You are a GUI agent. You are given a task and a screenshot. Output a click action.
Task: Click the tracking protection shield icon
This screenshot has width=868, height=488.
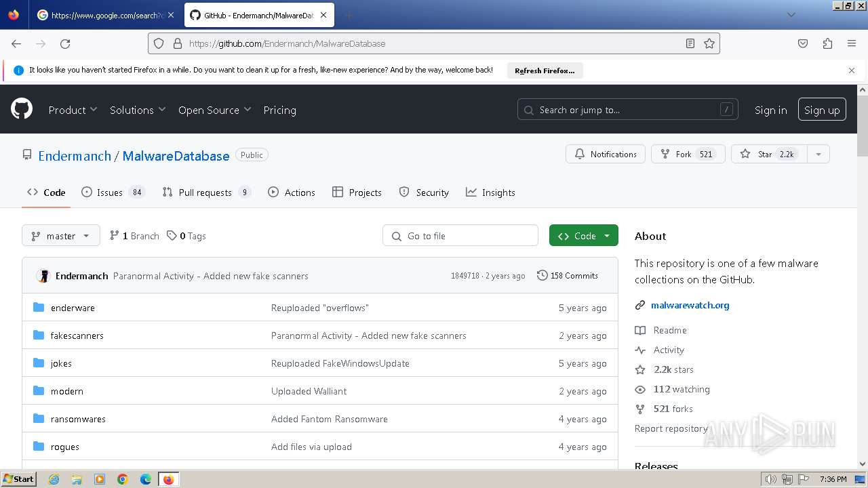(159, 43)
